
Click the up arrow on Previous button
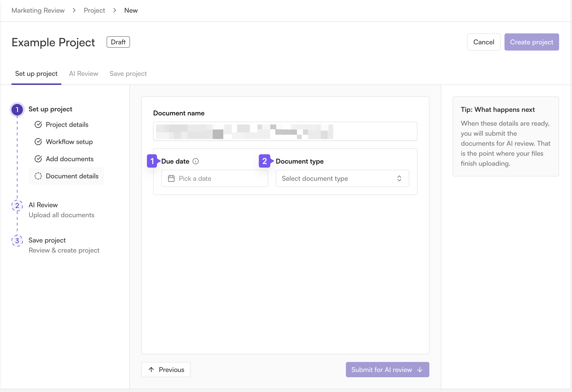click(x=151, y=370)
